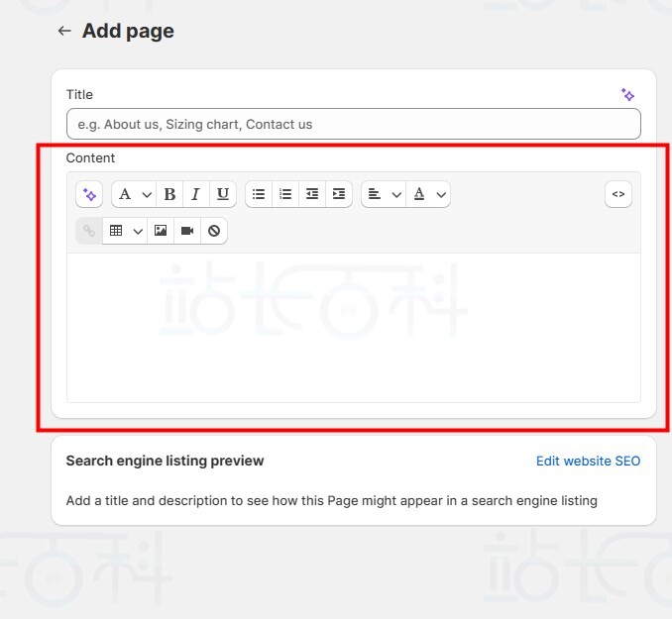This screenshot has width=672, height=619.
Task: Click into the Title input field
Action: [354, 124]
